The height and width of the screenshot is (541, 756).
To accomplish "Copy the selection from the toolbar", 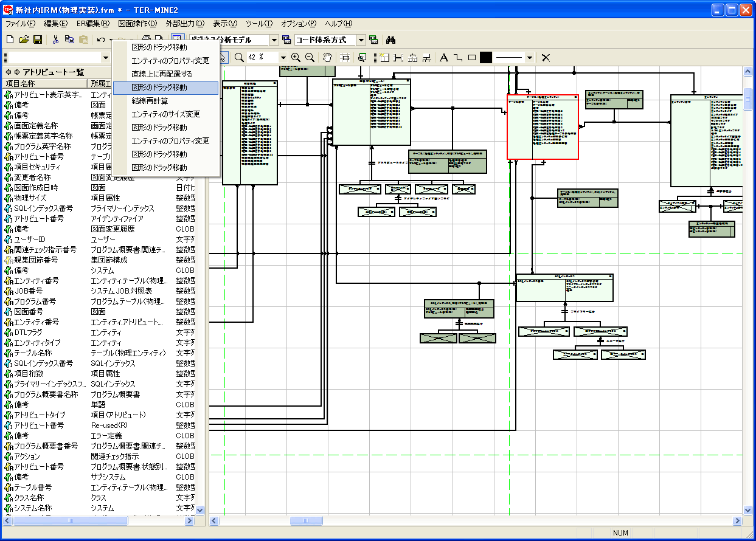I will coord(69,40).
